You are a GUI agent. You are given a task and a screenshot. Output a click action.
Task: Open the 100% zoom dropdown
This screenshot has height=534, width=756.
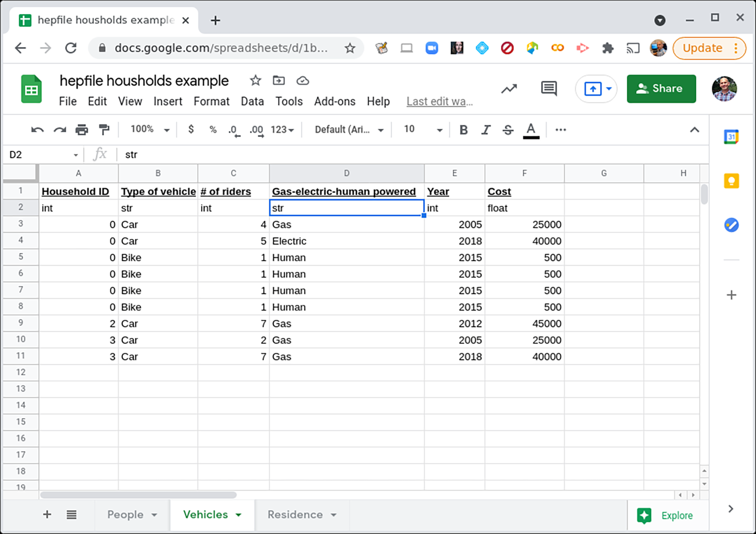coord(150,129)
